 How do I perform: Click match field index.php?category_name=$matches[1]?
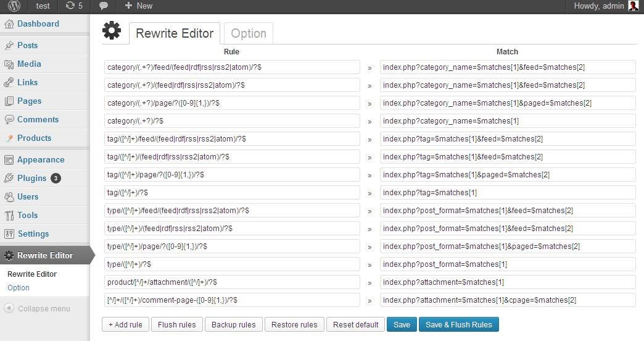coord(508,121)
